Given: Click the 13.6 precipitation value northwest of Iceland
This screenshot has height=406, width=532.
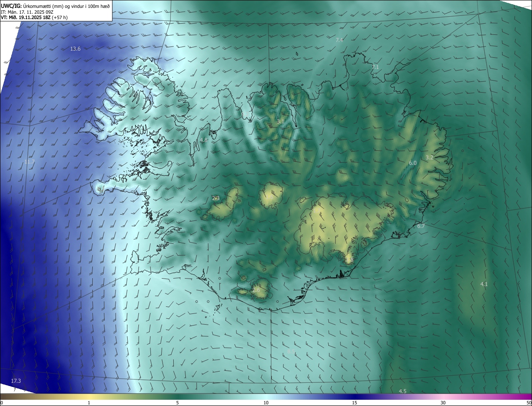Looking at the screenshot, I should pyautogui.click(x=75, y=49).
